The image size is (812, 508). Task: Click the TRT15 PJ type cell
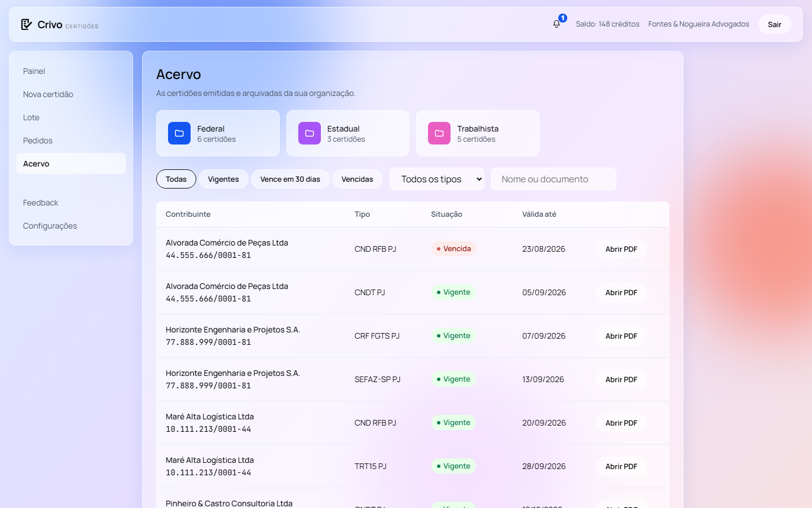(x=370, y=466)
